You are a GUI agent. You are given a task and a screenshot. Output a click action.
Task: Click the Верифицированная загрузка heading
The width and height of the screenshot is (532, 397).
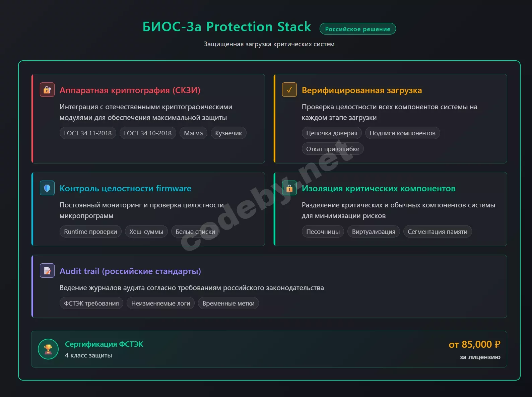tap(362, 90)
